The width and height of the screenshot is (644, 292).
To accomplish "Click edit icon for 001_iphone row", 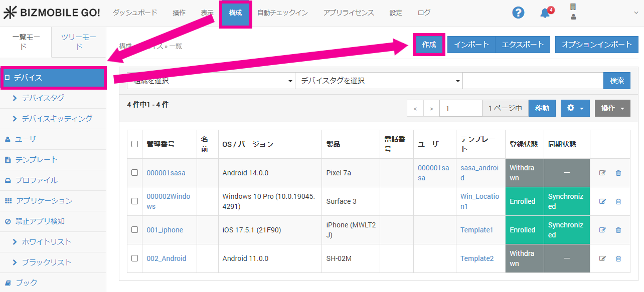I will (x=602, y=230).
